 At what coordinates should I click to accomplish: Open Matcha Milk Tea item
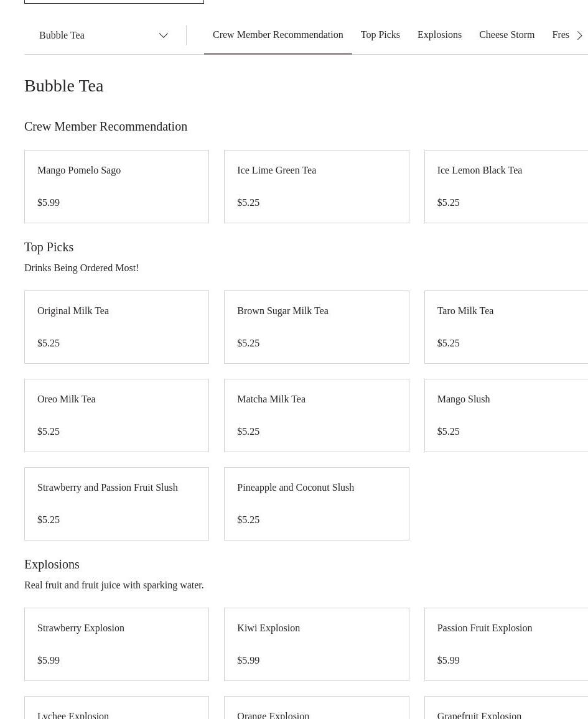coord(316,415)
